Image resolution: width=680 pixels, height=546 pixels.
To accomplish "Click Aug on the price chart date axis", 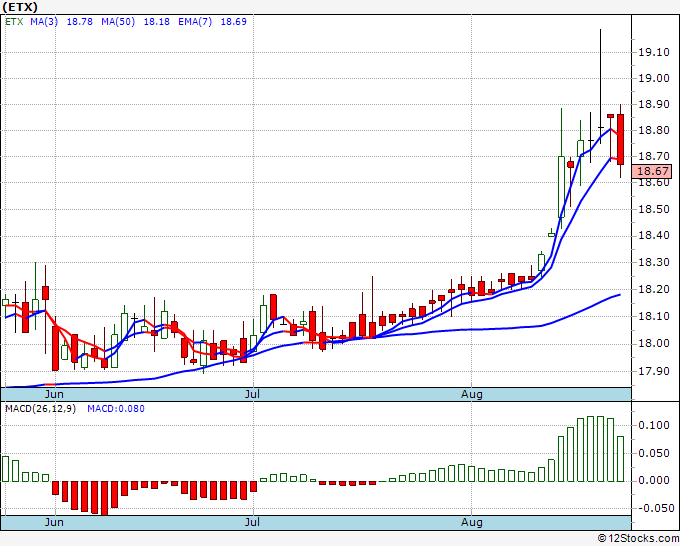I will (x=471, y=395).
